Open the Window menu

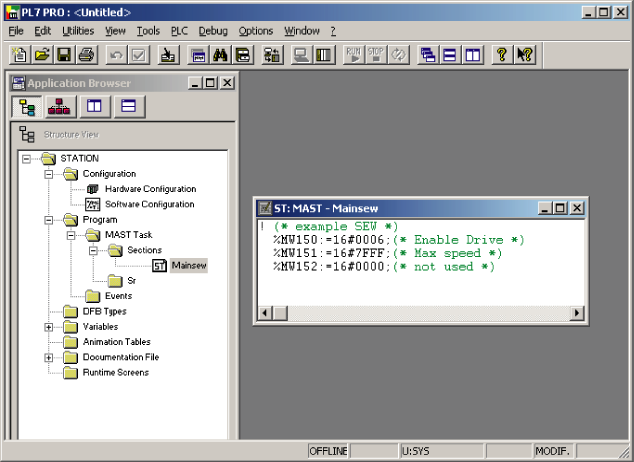pos(302,31)
